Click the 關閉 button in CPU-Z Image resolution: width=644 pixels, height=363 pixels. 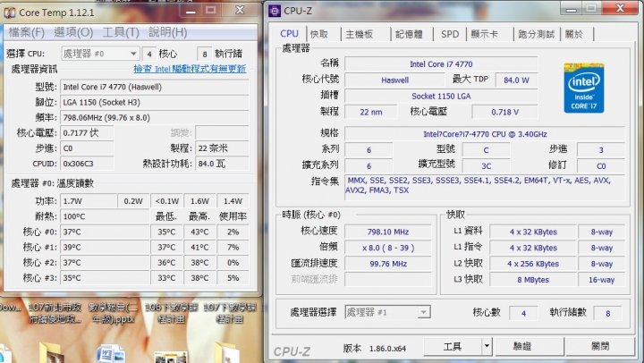click(x=600, y=347)
